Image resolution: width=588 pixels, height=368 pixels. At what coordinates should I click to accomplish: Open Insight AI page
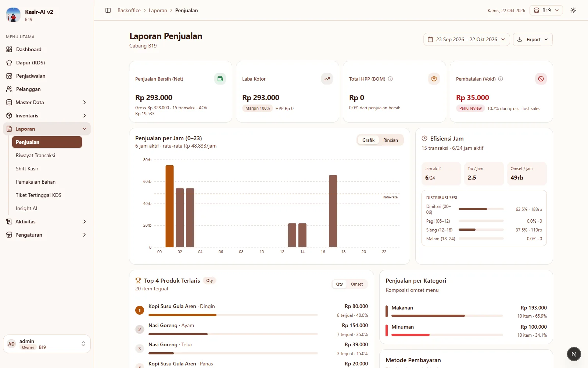tap(47, 208)
